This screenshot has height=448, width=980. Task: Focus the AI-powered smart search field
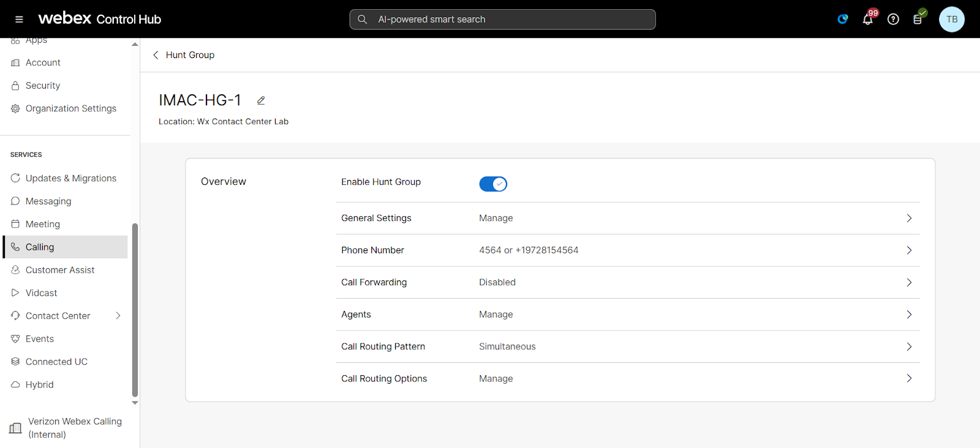pos(502,20)
